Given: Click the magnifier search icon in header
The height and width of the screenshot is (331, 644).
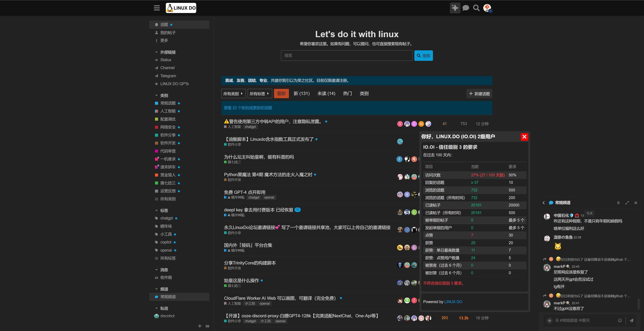Looking at the screenshot, I should pos(476,8).
